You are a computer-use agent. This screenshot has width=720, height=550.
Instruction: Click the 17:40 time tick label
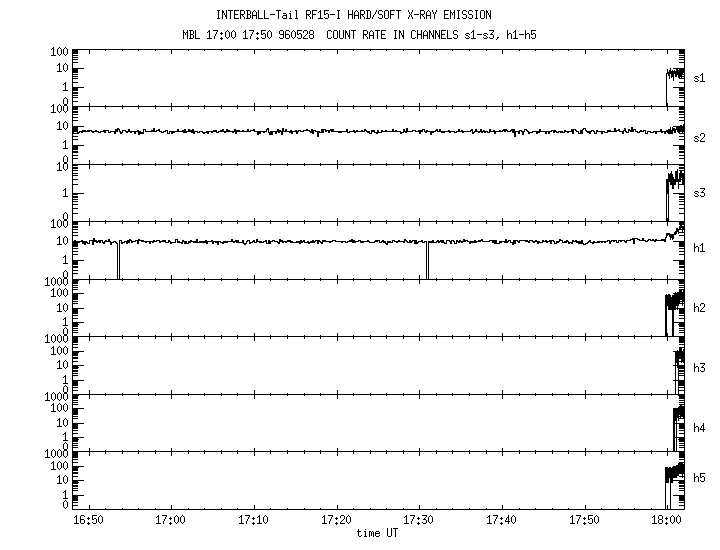coord(501,520)
